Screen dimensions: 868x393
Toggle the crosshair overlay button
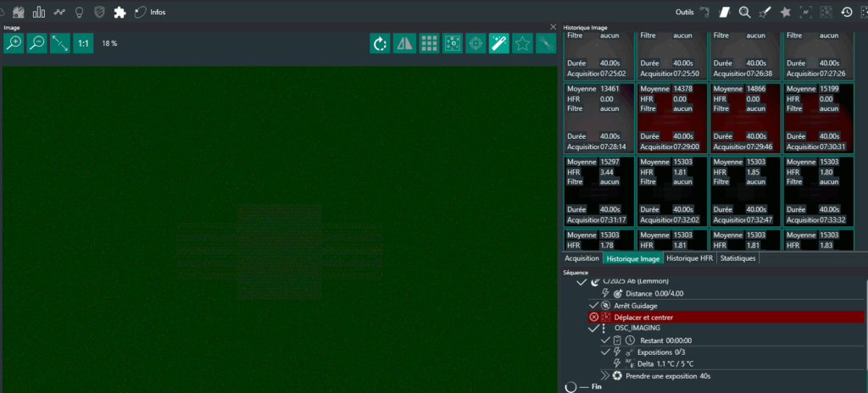point(476,43)
